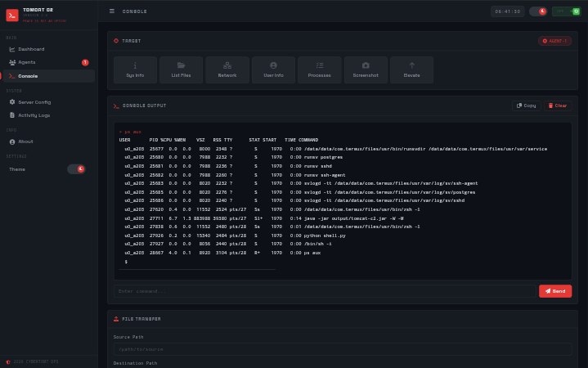Click the Agents people icon
This screenshot has height=368, width=588.
pos(12,62)
